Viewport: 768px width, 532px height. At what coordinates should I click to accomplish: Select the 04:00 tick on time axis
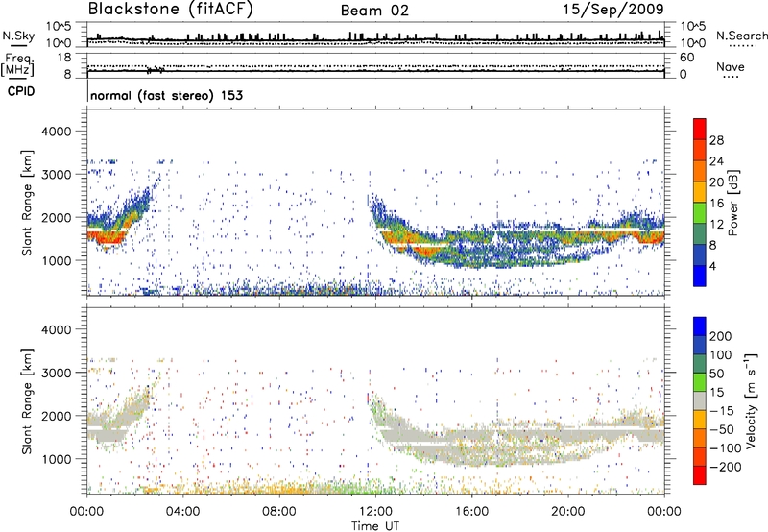pos(183,509)
